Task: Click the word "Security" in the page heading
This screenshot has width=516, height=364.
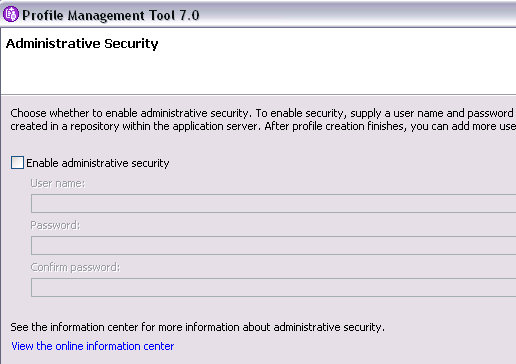Action: coord(131,44)
